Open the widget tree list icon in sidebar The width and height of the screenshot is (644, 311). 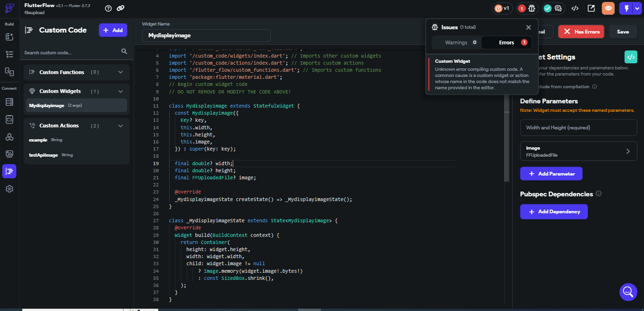pyautogui.click(x=9, y=54)
